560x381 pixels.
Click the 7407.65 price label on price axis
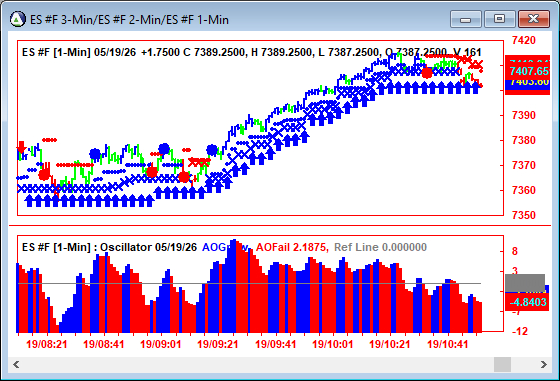click(x=529, y=71)
